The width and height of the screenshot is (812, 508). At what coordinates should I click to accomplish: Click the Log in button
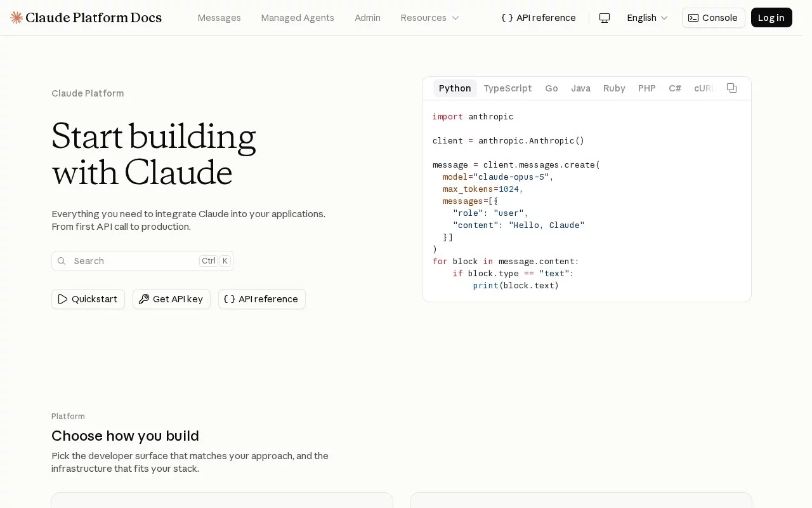[771, 18]
